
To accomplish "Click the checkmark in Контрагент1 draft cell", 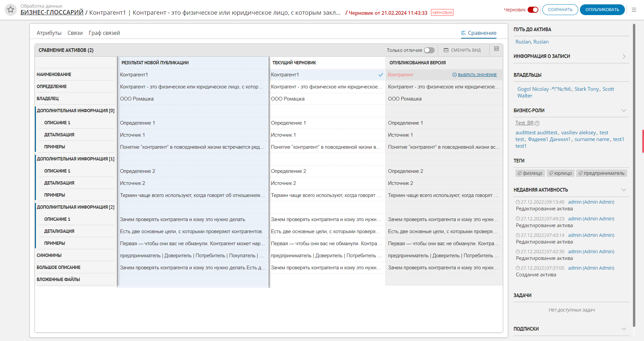I will coord(381,75).
